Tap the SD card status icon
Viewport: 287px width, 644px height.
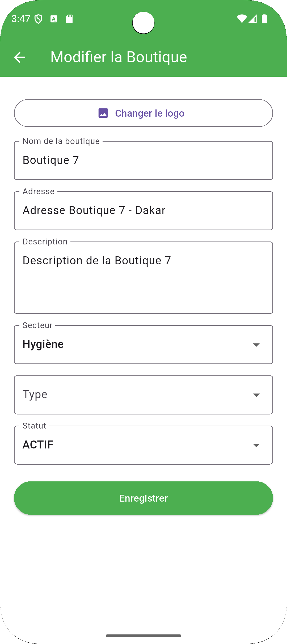point(69,19)
